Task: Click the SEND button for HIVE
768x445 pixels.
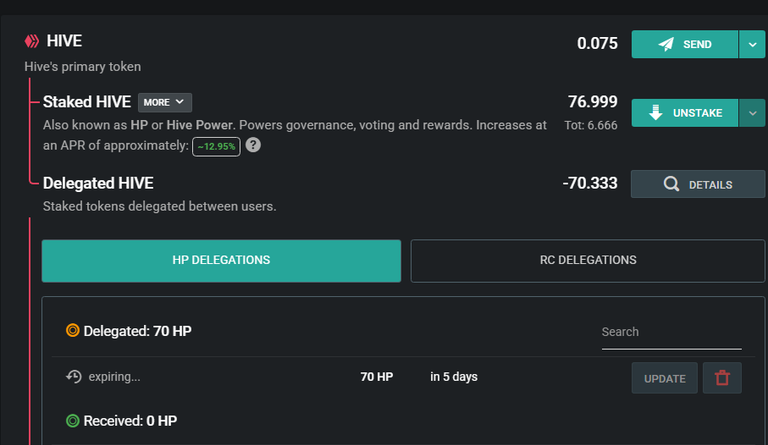Action: [x=685, y=45]
